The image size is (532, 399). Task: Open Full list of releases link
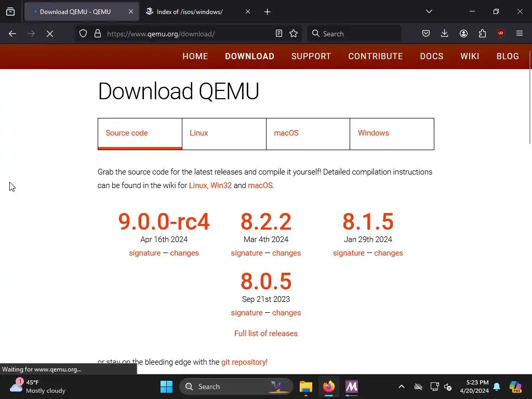(266, 334)
